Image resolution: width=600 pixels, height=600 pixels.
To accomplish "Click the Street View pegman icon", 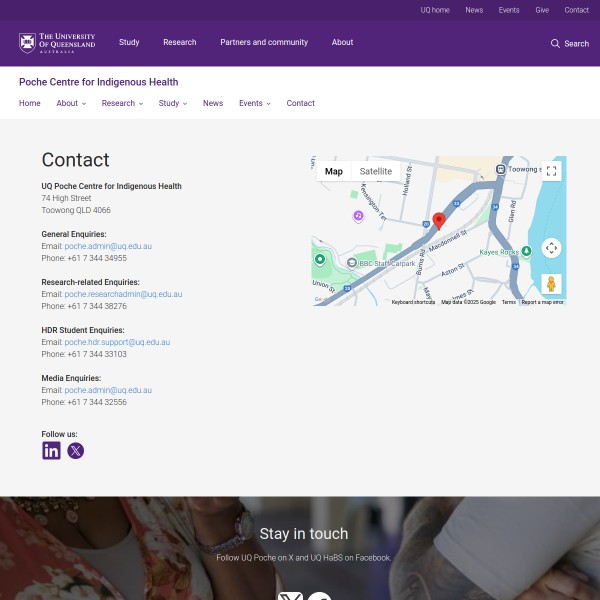I will (x=551, y=284).
